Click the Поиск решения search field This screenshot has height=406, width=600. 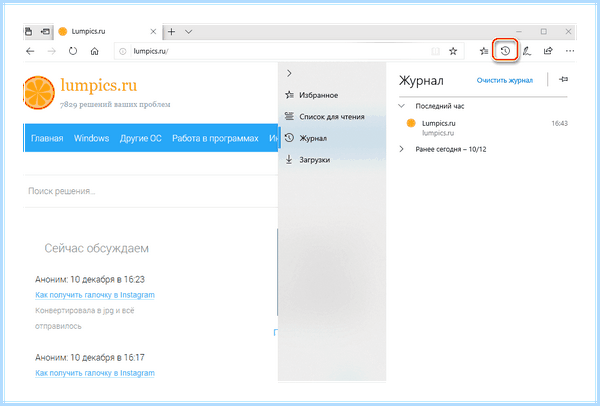pos(151,191)
